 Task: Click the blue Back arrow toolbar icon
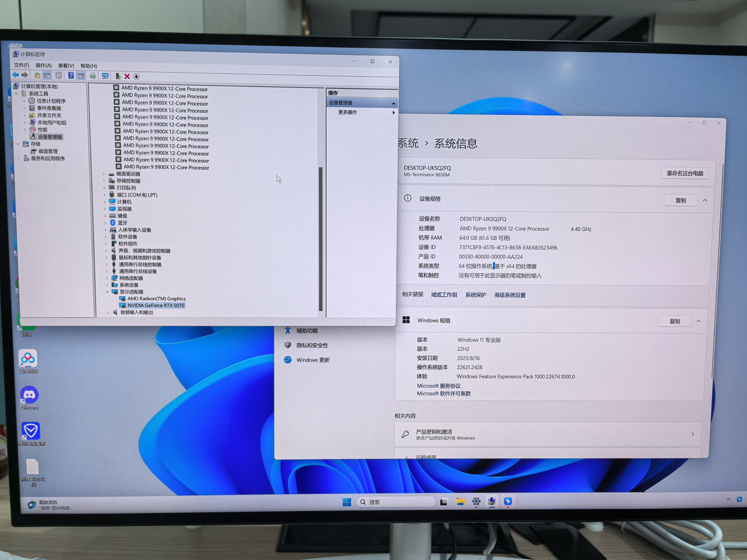pyautogui.click(x=16, y=75)
